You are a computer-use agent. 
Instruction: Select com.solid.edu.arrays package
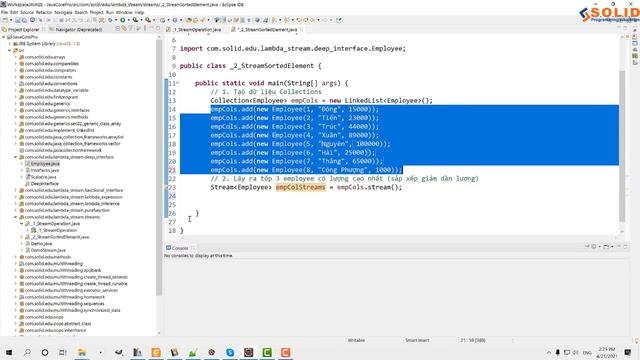[42, 57]
